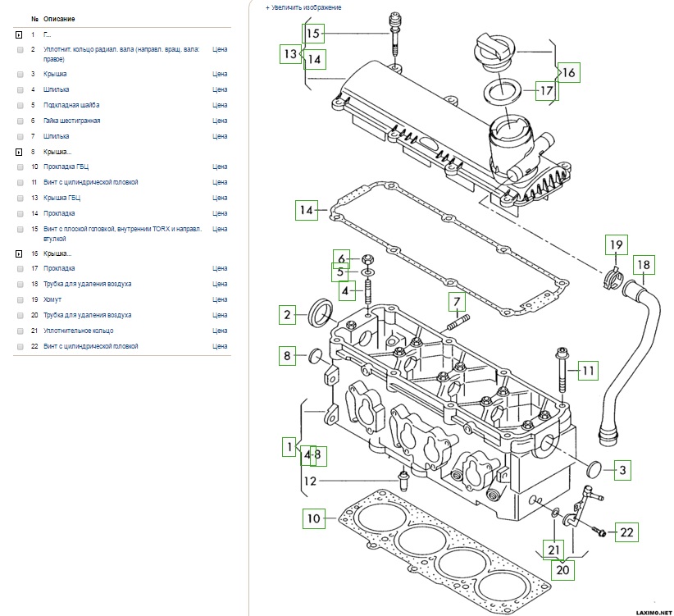
Task: Tick the checkbox for row 2 shaft seal
Action: click(x=20, y=50)
